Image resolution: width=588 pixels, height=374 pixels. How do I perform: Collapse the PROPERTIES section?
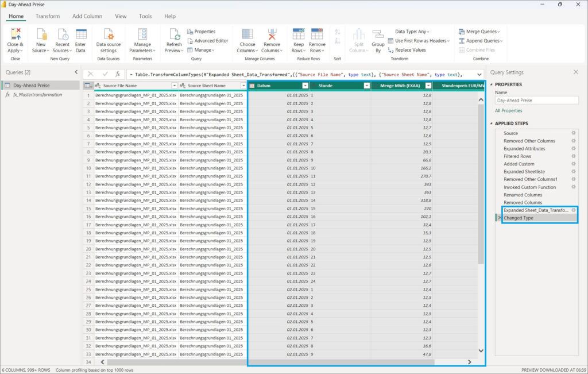(x=492, y=84)
